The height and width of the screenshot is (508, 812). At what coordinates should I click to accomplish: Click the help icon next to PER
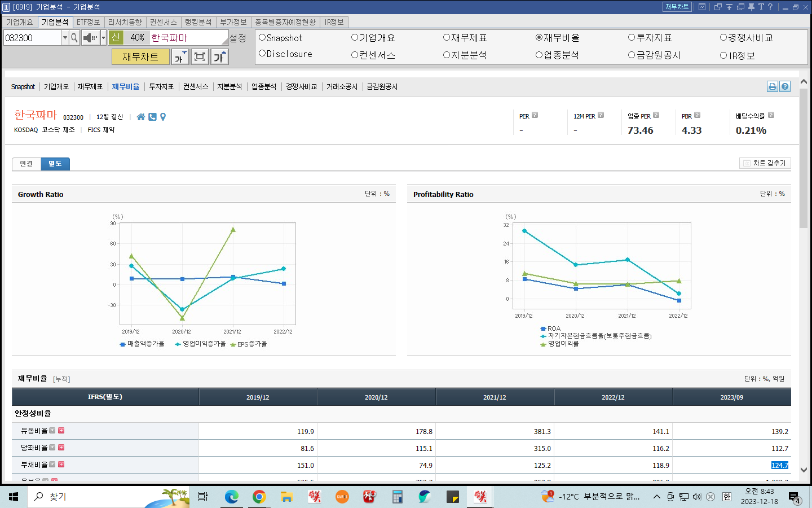pyautogui.click(x=535, y=115)
